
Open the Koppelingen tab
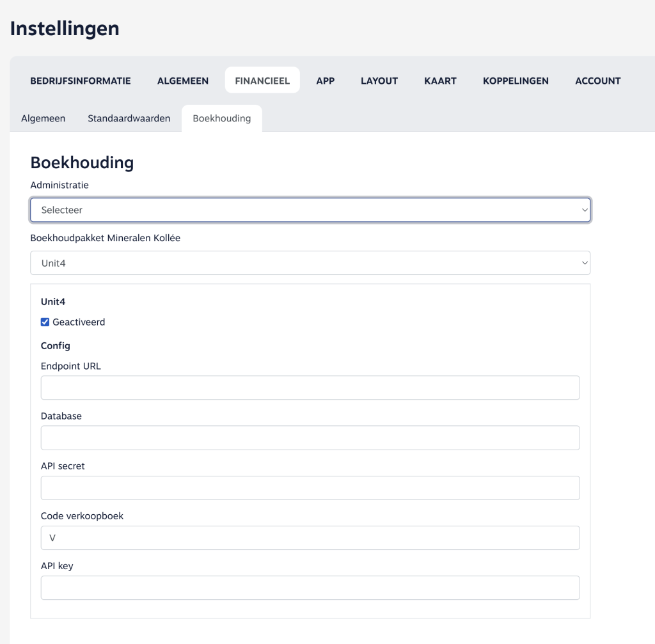pos(516,81)
